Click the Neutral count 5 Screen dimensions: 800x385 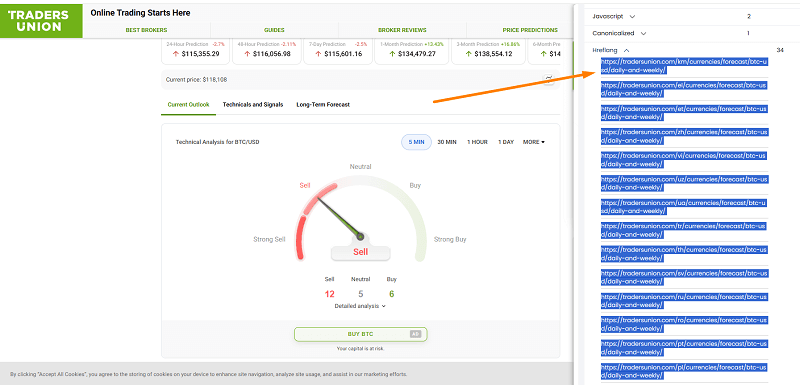tap(361, 294)
